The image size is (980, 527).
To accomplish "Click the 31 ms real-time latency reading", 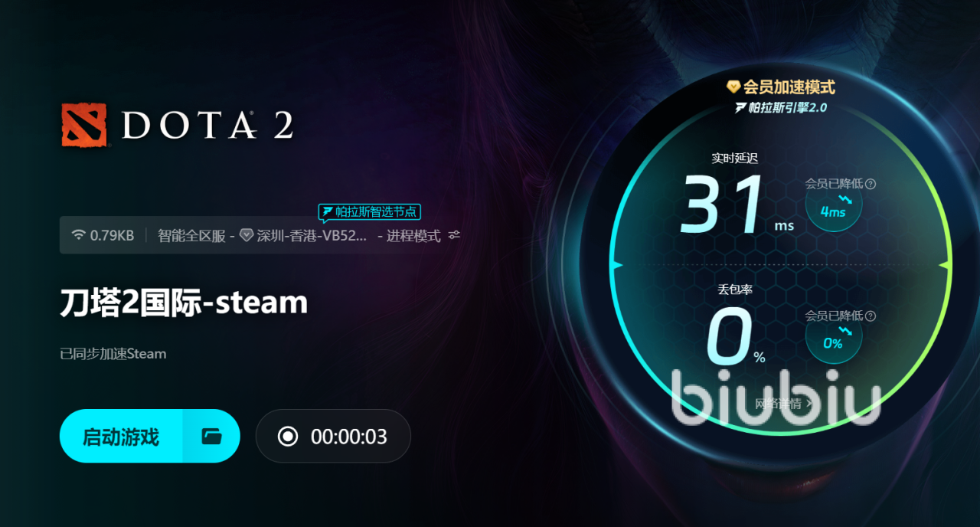I will 738,205.
